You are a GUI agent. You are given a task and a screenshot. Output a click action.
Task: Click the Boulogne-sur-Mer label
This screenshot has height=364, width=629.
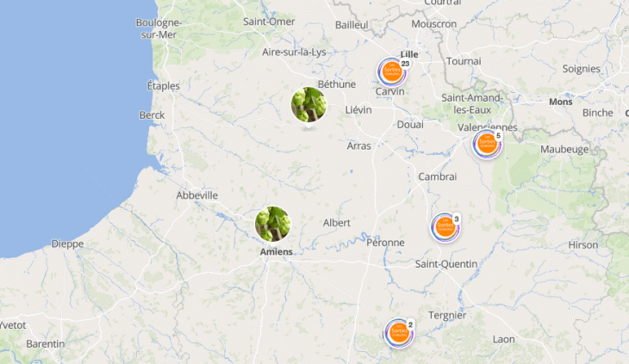[159, 29]
